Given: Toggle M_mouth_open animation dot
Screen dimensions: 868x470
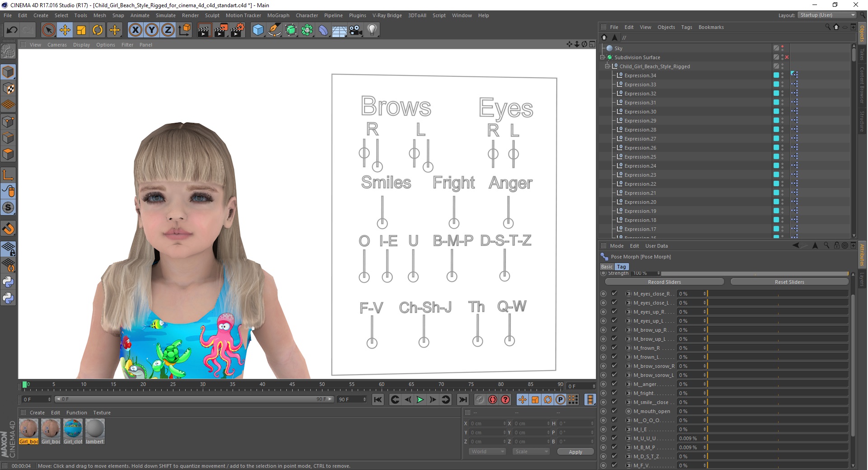Looking at the screenshot, I should [603, 411].
